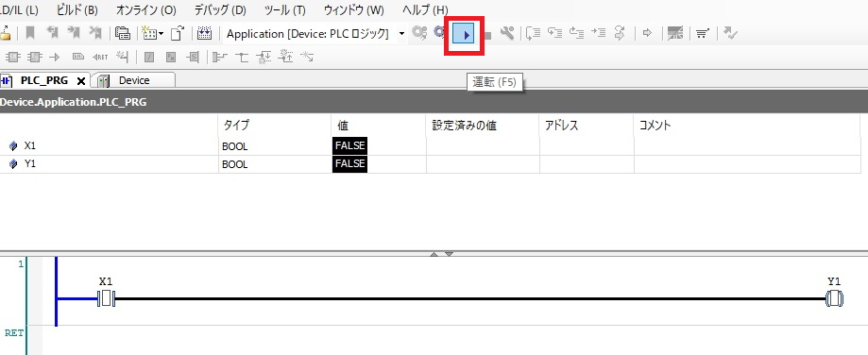The image size is (868, 355).
Task: Open the ヘルプ (H) menu
Action: 425,10
